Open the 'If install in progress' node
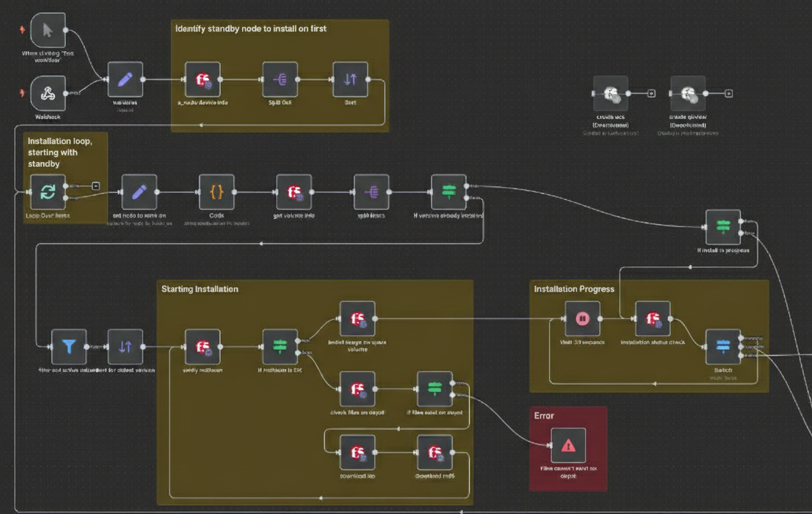The width and height of the screenshot is (812, 514). pos(723,226)
